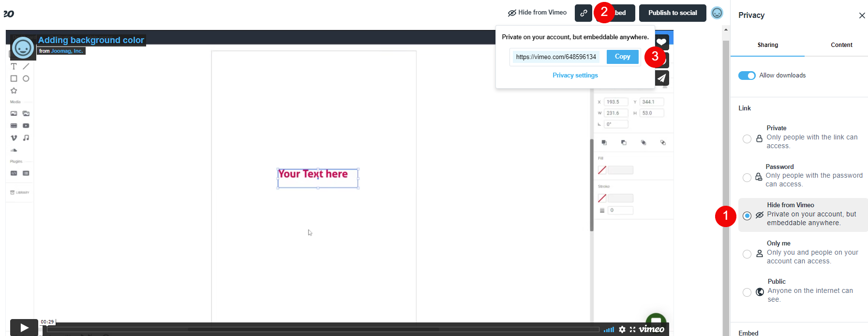Select the Password privacy option

click(x=747, y=178)
